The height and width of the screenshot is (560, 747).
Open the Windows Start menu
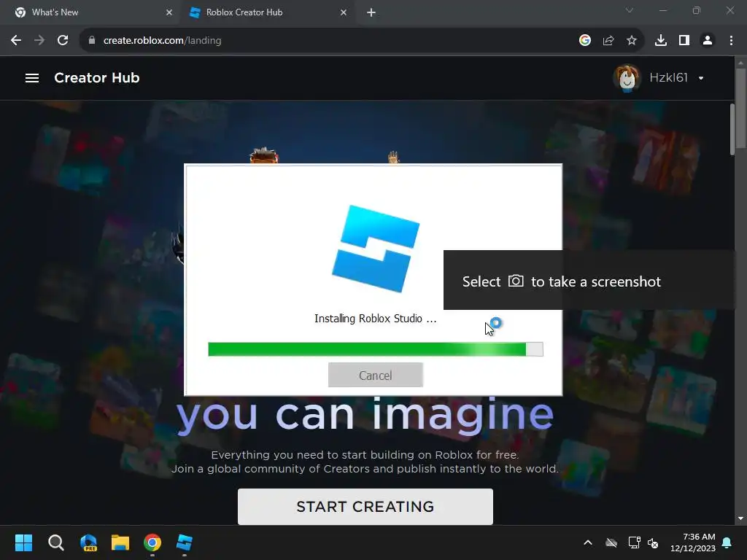pos(23,542)
